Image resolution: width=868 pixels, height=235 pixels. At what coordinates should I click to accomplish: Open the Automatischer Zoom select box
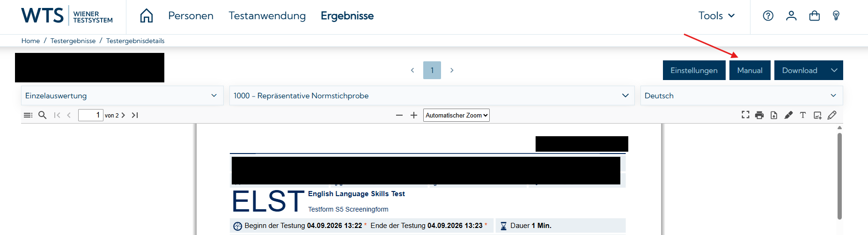tap(457, 115)
